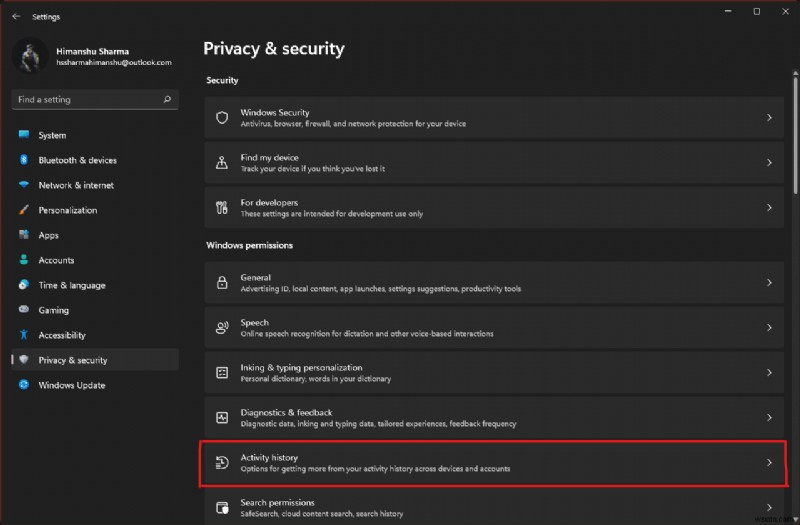Open Apps settings category
800x525 pixels.
coord(48,235)
